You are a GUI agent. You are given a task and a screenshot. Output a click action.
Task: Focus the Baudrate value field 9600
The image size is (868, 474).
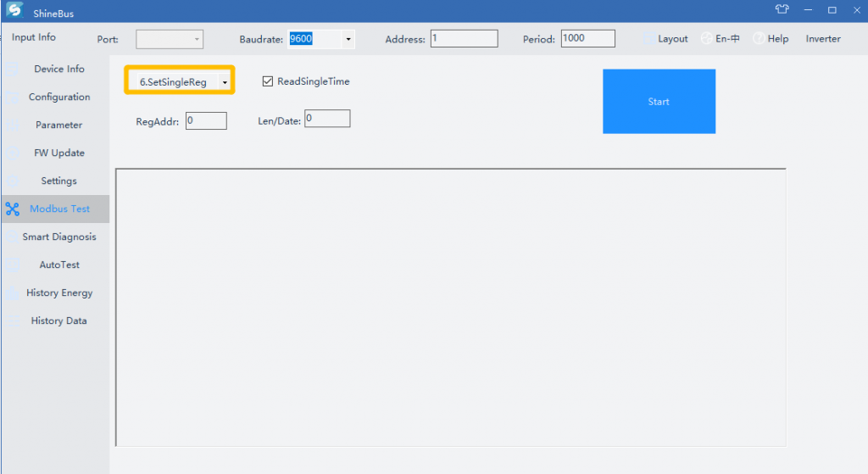(x=314, y=39)
